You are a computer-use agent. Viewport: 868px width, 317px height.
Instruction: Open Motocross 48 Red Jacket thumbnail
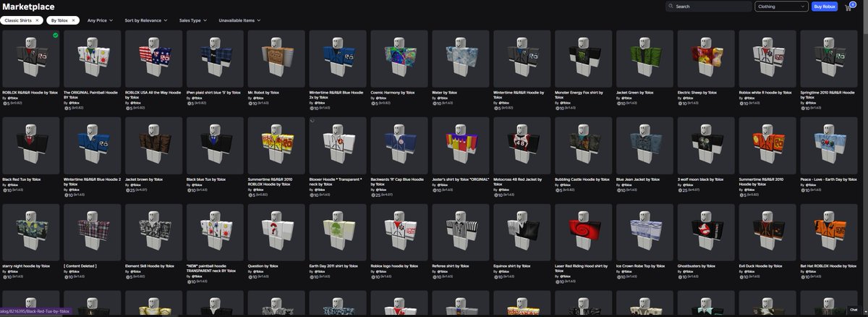pos(522,146)
